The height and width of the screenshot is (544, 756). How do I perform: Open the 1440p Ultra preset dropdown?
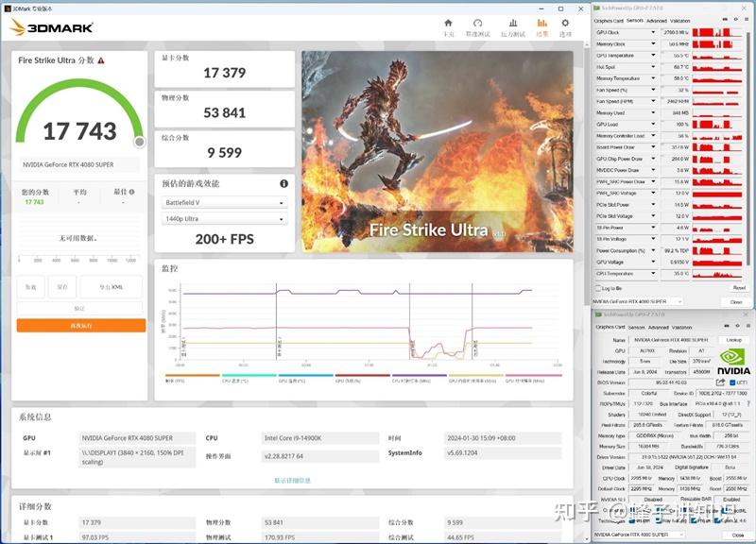pos(224,217)
